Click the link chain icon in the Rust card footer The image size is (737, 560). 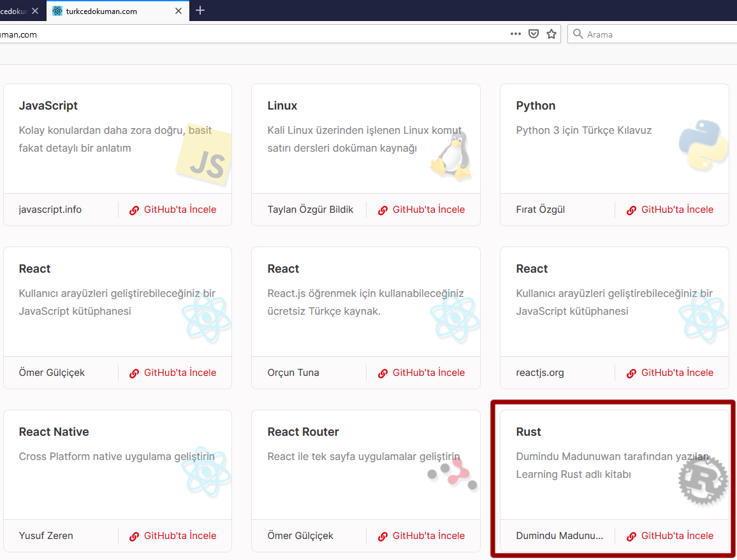[x=632, y=536]
